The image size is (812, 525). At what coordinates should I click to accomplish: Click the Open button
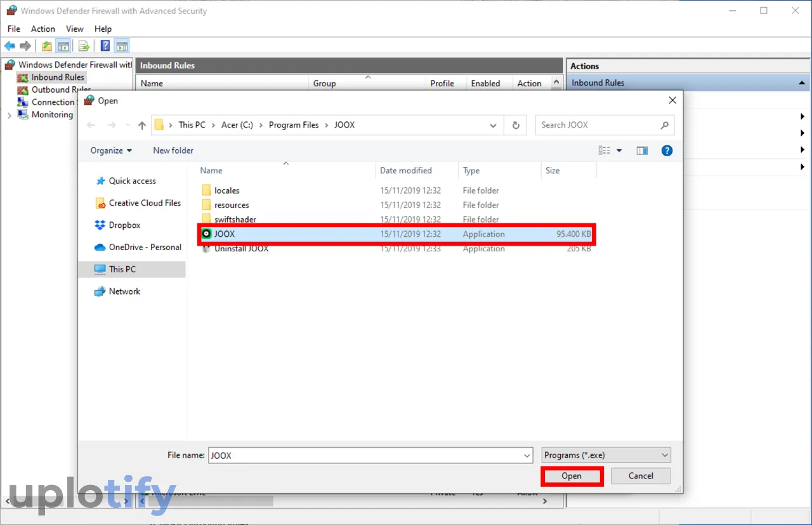click(x=572, y=476)
